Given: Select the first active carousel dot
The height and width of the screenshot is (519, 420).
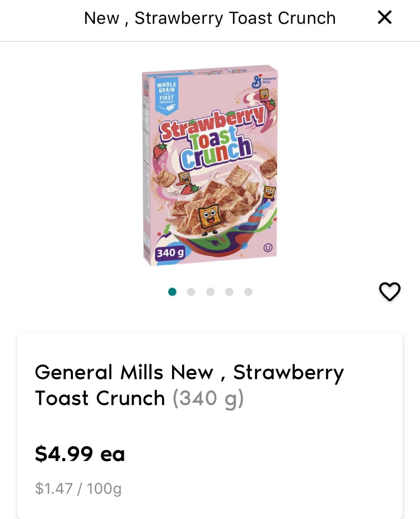Looking at the screenshot, I should (172, 292).
